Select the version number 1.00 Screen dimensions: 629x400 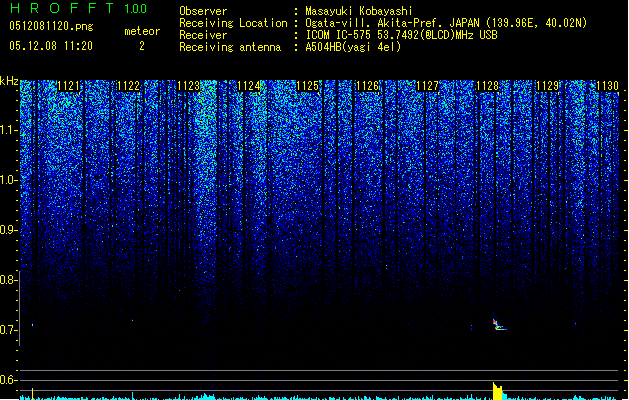[x=135, y=9]
